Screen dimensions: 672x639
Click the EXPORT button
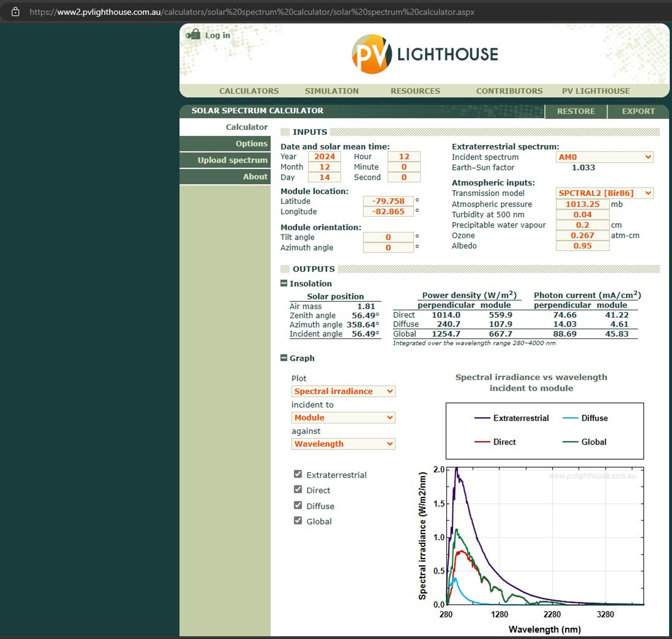(637, 110)
